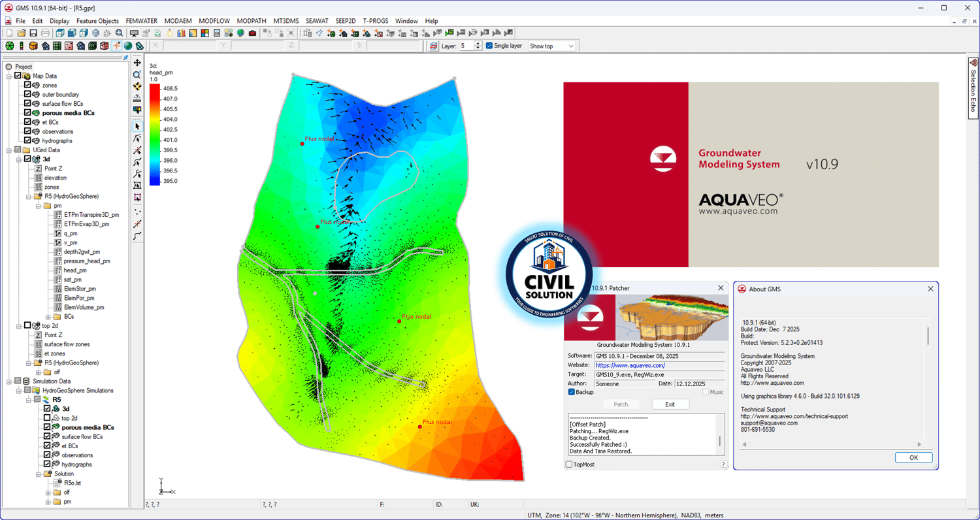Click the head_pm color legend bar
This screenshot has width=980, height=520.
pyautogui.click(x=154, y=135)
